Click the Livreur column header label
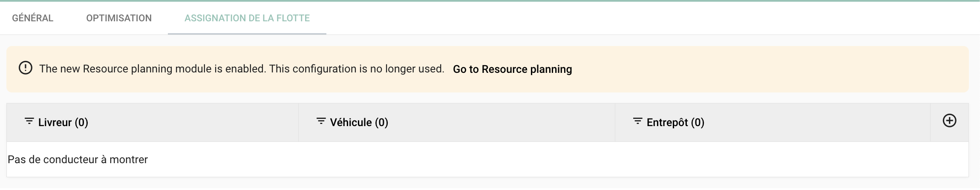The width and height of the screenshot is (980, 190). coord(55,123)
